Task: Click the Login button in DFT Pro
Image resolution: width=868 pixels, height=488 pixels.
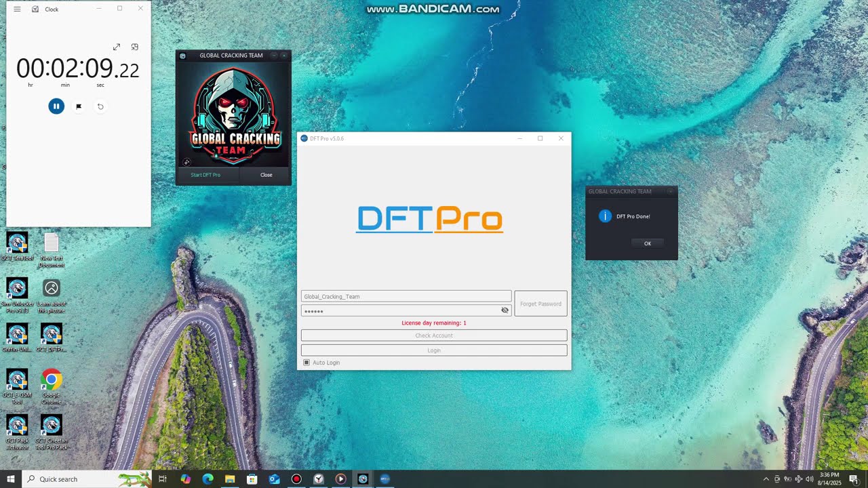Action: [x=434, y=350]
